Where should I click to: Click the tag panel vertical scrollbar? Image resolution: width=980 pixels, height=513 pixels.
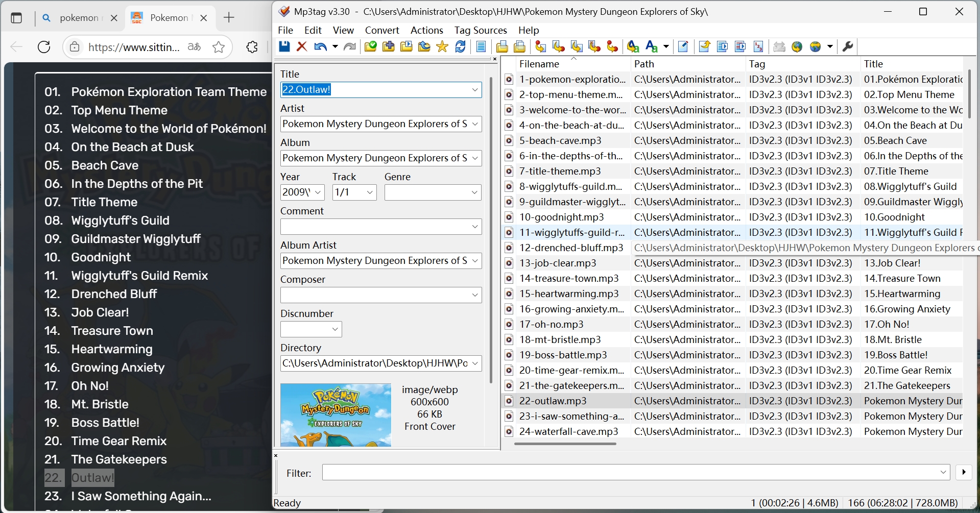click(x=491, y=230)
